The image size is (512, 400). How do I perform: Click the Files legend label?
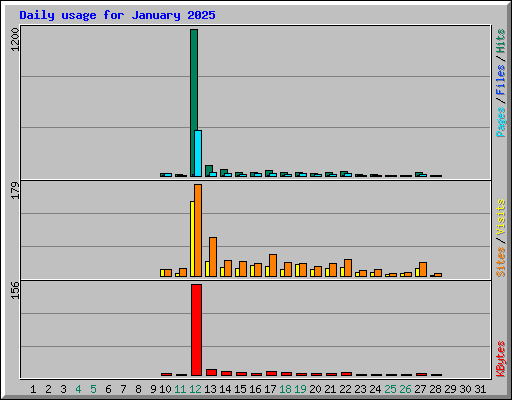[x=500, y=80]
